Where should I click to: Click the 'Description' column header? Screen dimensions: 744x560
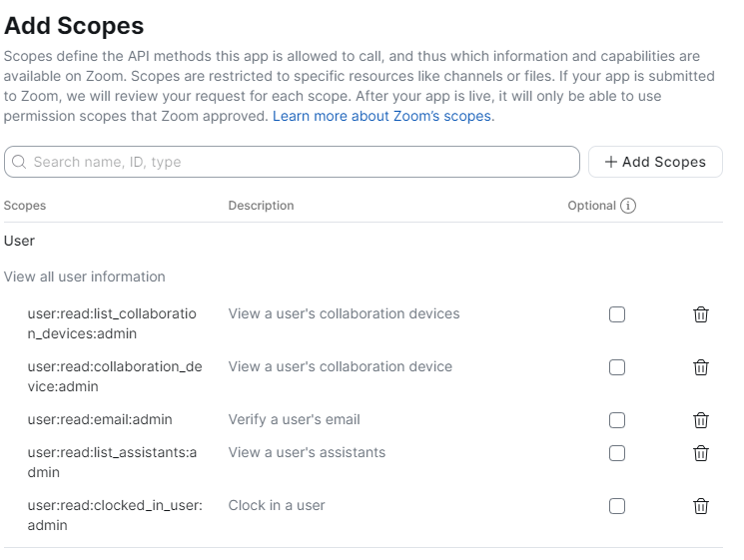(x=261, y=206)
